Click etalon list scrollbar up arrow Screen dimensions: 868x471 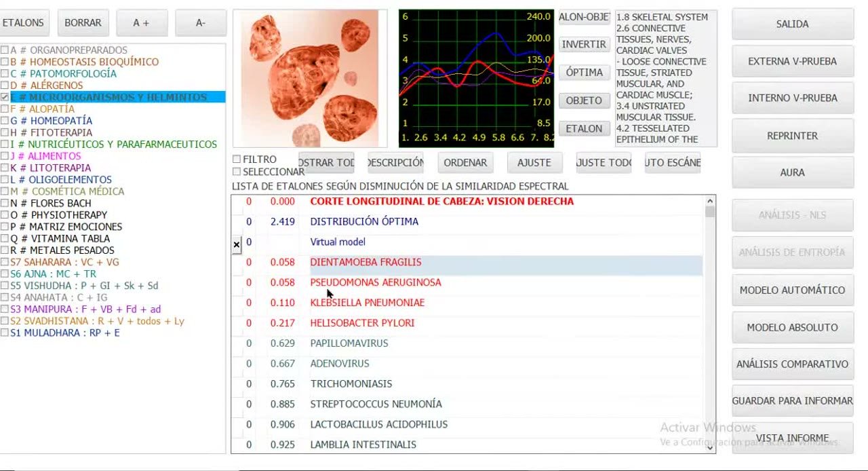tap(710, 201)
